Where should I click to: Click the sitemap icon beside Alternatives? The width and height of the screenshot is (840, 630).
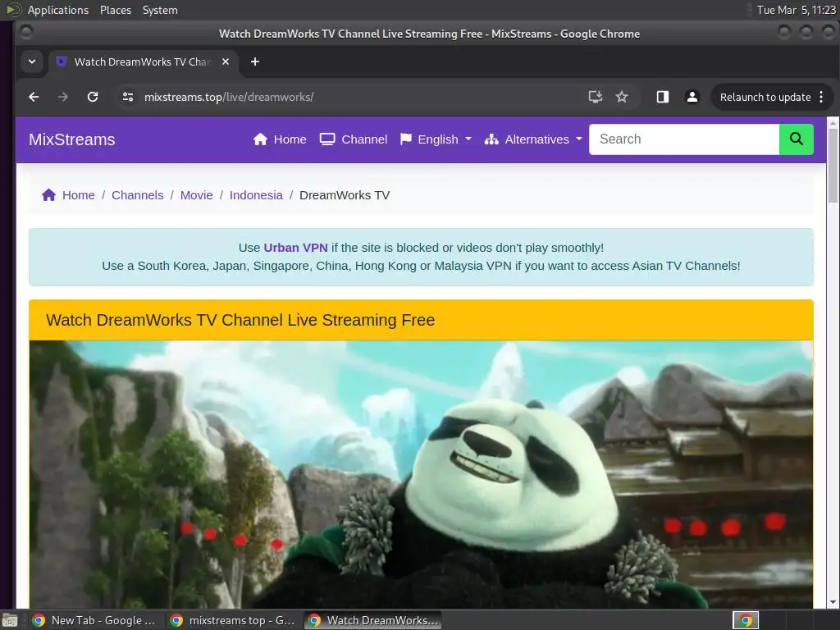coord(491,139)
